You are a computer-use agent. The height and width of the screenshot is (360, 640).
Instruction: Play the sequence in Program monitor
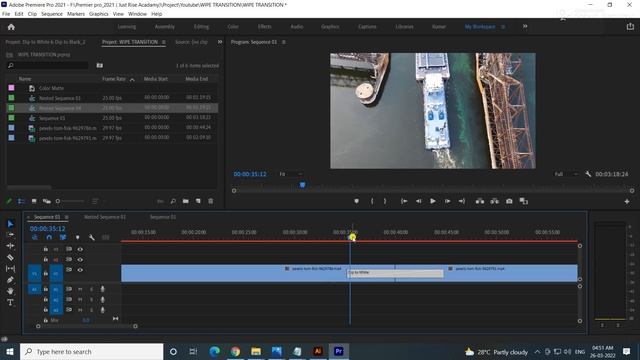[433, 201]
